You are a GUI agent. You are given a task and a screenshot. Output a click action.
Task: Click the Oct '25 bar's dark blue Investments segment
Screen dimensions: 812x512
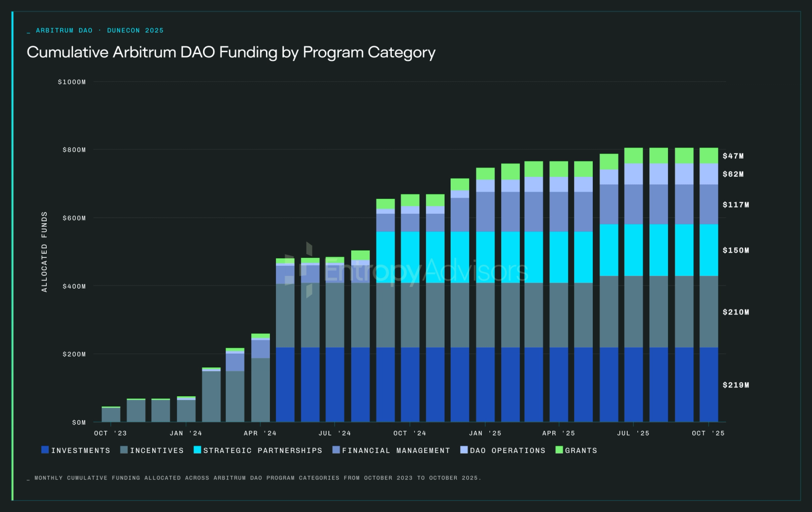(x=708, y=385)
